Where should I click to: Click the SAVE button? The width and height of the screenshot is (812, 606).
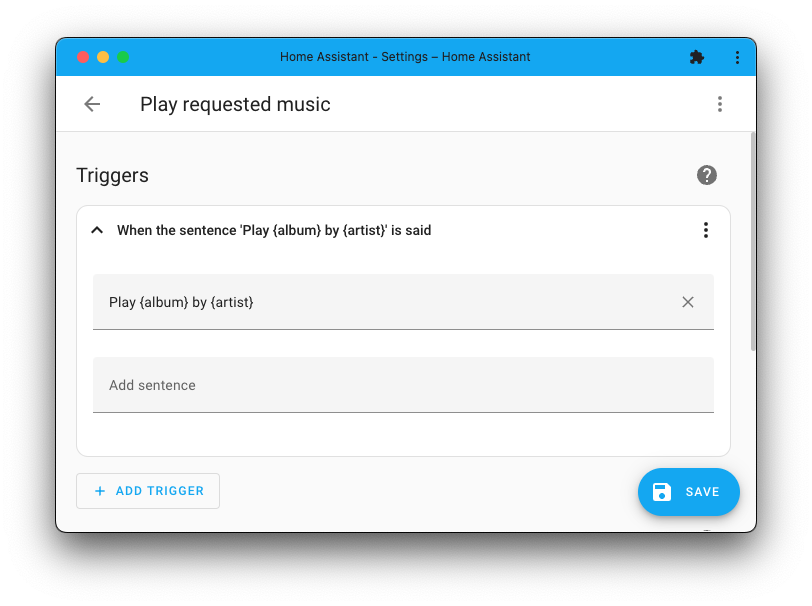point(688,491)
